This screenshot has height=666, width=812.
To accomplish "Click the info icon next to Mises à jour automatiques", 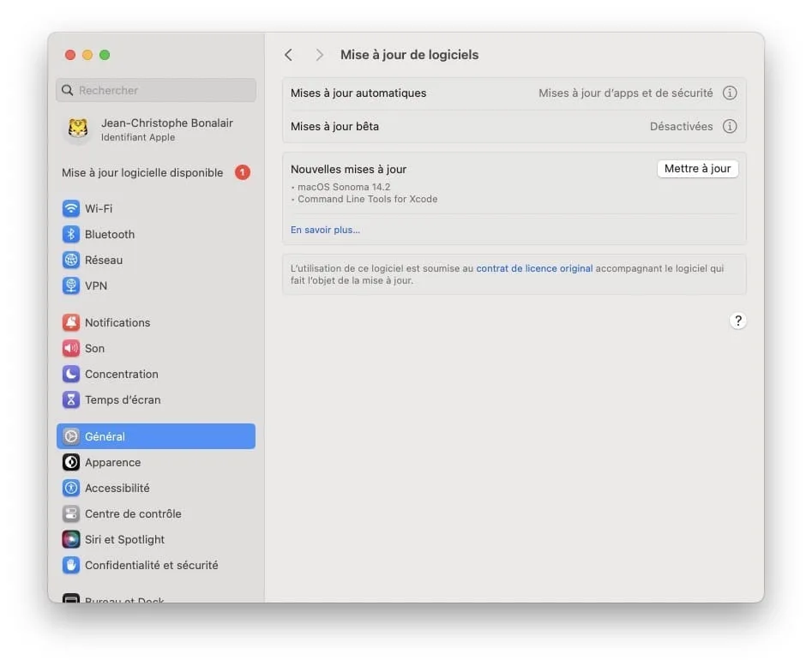I will tap(730, 93).
